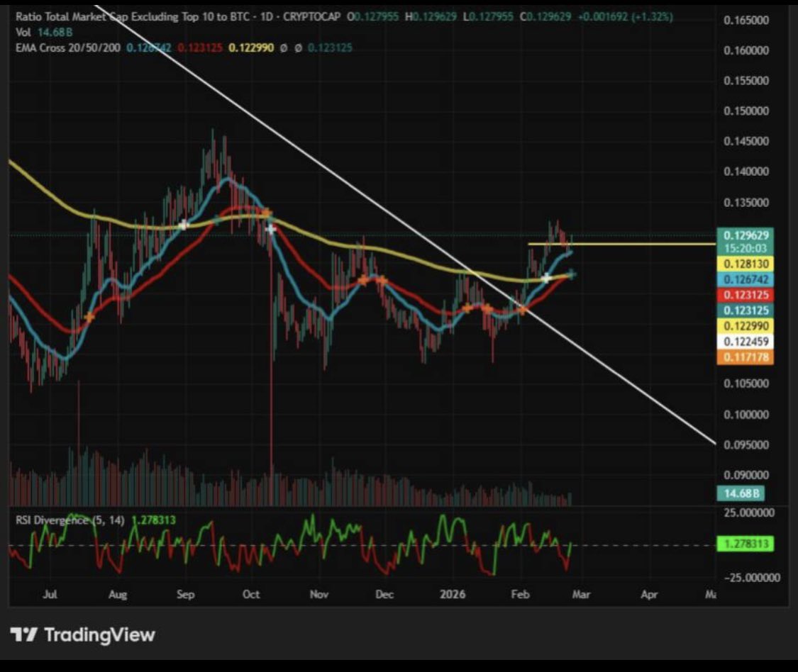Click the 0.150000 price axis label
Viewport: 798px width, 672px height.
746,111
